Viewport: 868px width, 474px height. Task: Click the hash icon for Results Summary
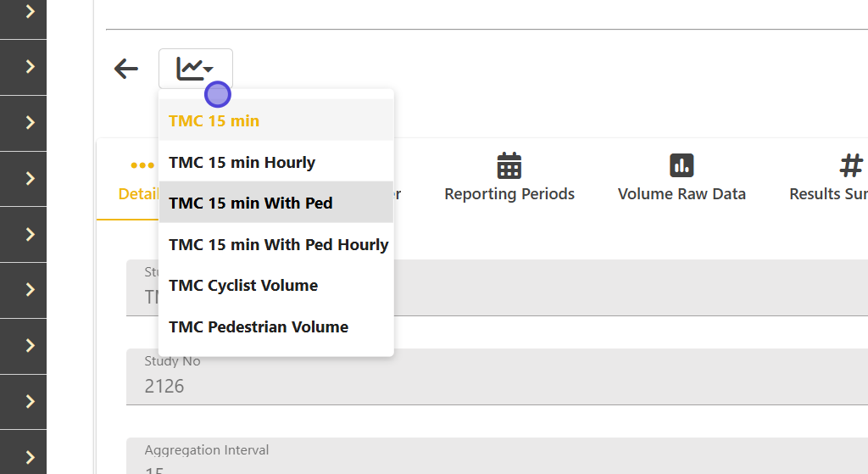point(850,165)
